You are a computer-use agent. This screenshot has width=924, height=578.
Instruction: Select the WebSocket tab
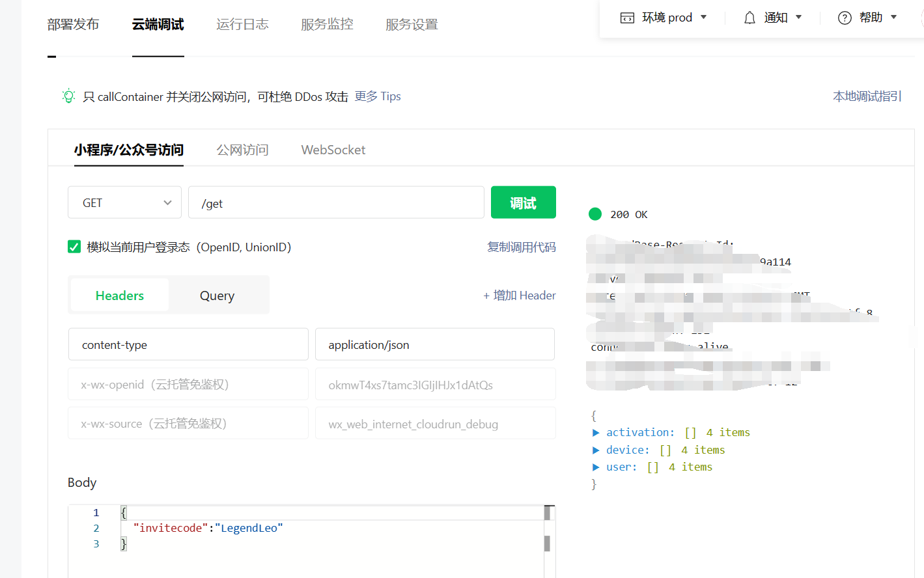click(x=333, y=150)
